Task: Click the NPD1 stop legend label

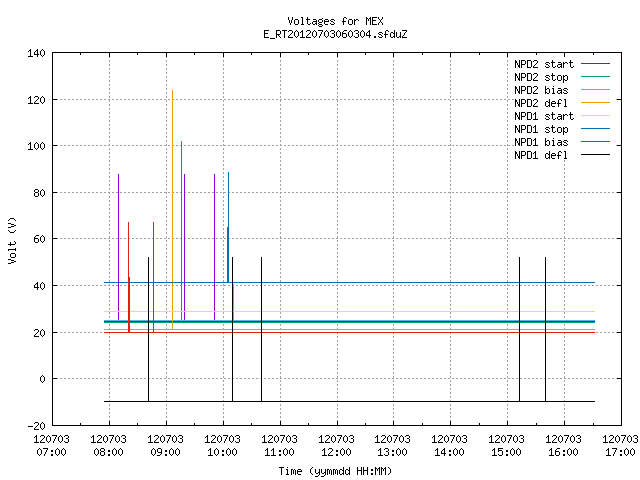Action: tap(541, 129)
